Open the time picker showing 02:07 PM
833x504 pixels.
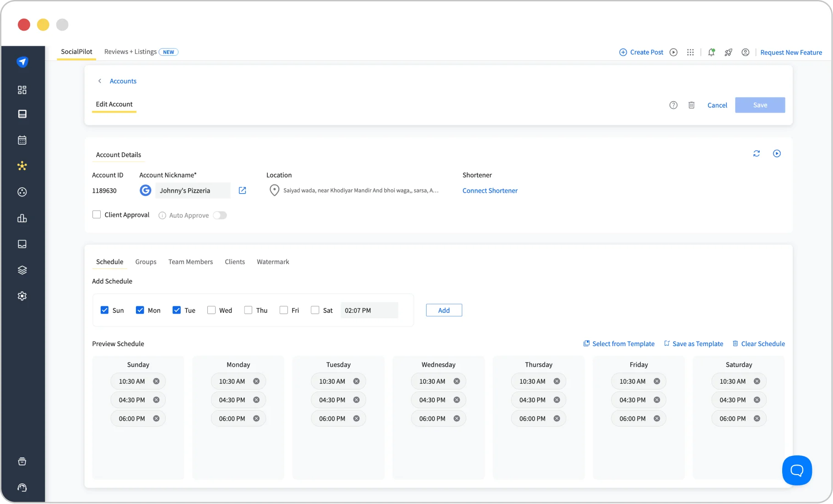(369, 310)
